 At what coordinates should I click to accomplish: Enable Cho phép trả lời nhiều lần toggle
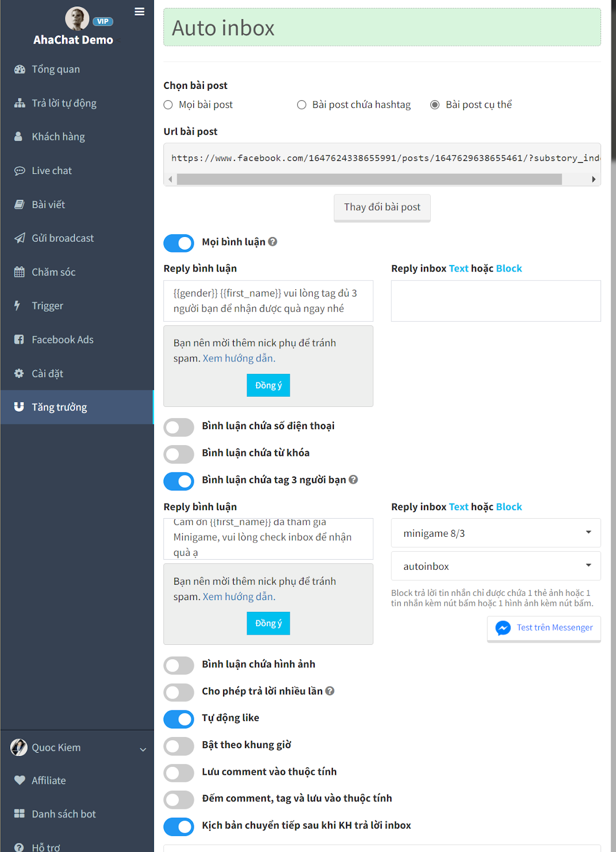point(179,692)
